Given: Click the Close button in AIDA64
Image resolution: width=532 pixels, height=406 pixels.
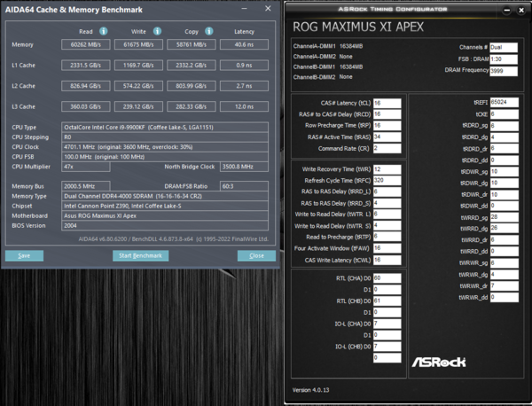Looking at the screenshot, I should (x=256, y=255).
